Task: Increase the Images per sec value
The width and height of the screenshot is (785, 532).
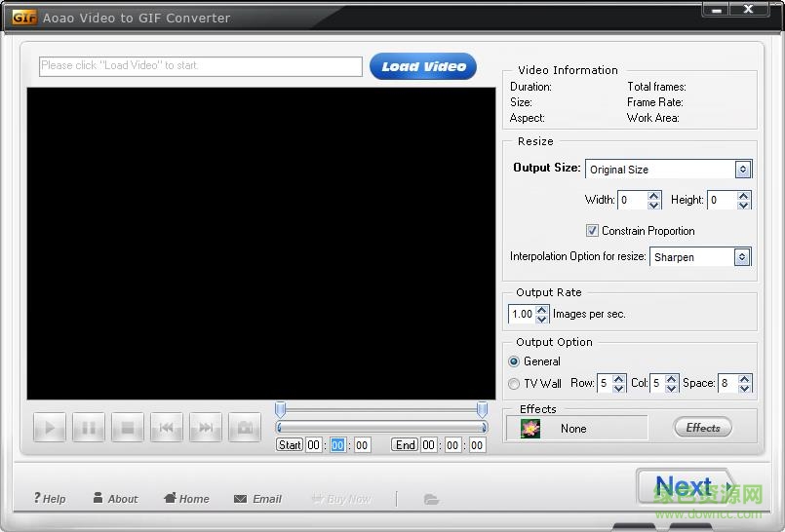Action: [x=542, y=310]
